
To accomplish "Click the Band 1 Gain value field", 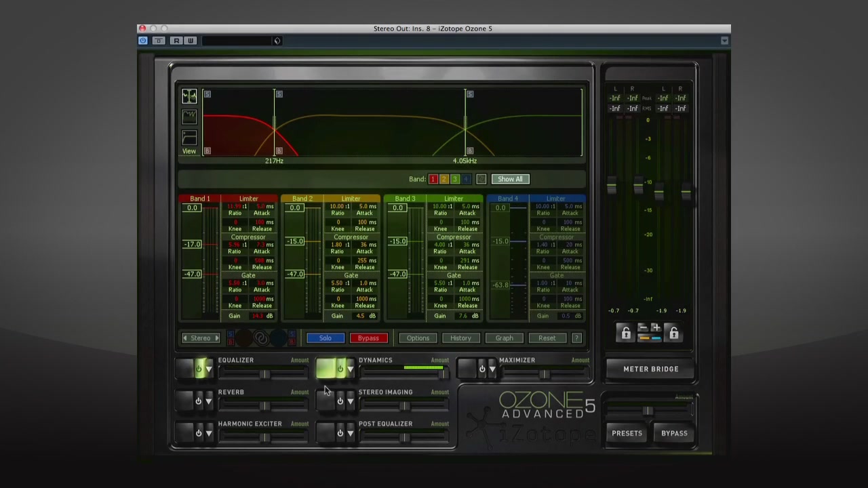I will click(258, 316).
